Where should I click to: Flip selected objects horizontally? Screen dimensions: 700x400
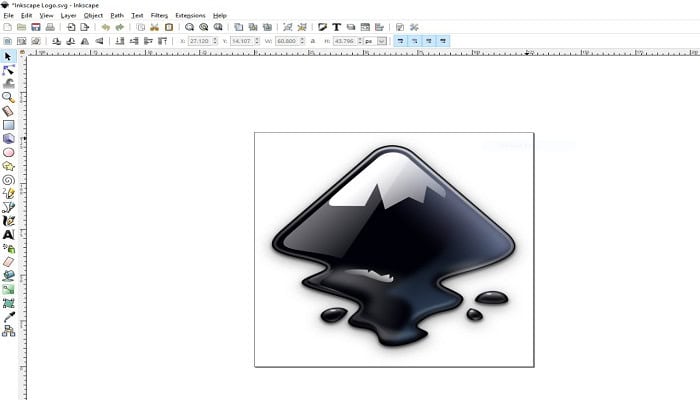[84, 41]
